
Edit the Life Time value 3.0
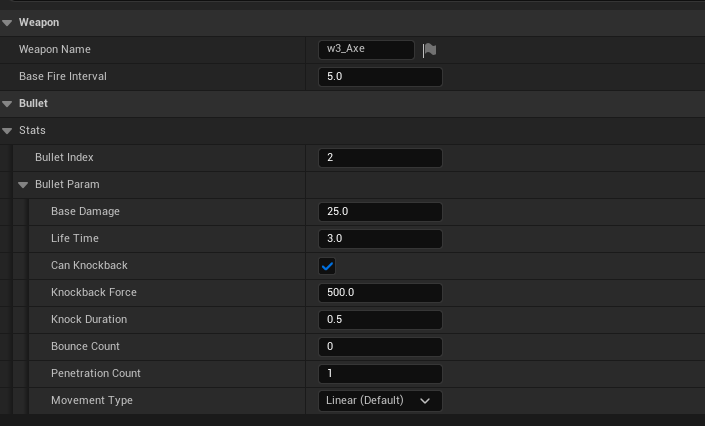point(380,238)
